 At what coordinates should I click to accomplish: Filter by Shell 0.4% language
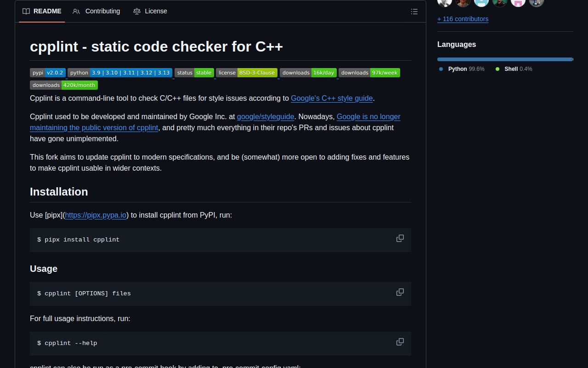pyautogui.click(x=514, y=69)
